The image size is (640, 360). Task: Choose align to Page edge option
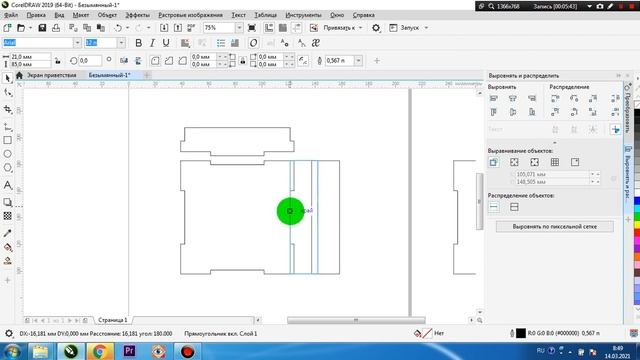[514, 162]
